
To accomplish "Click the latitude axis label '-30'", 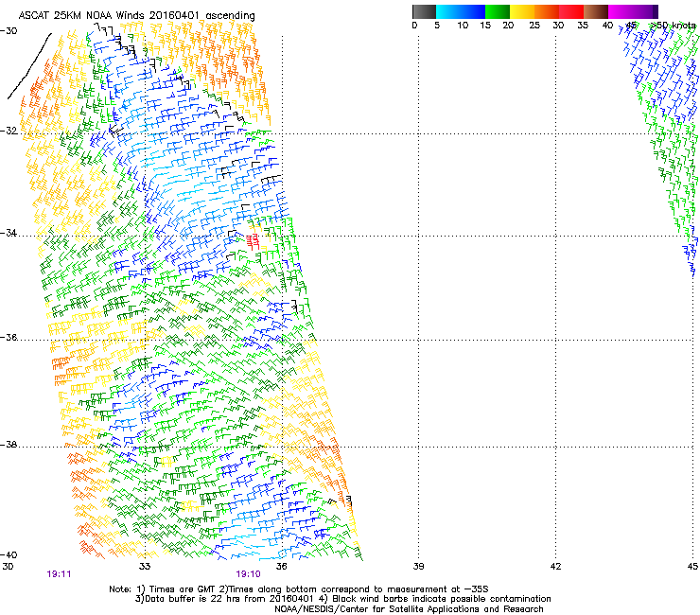I will tap(9, 31).
